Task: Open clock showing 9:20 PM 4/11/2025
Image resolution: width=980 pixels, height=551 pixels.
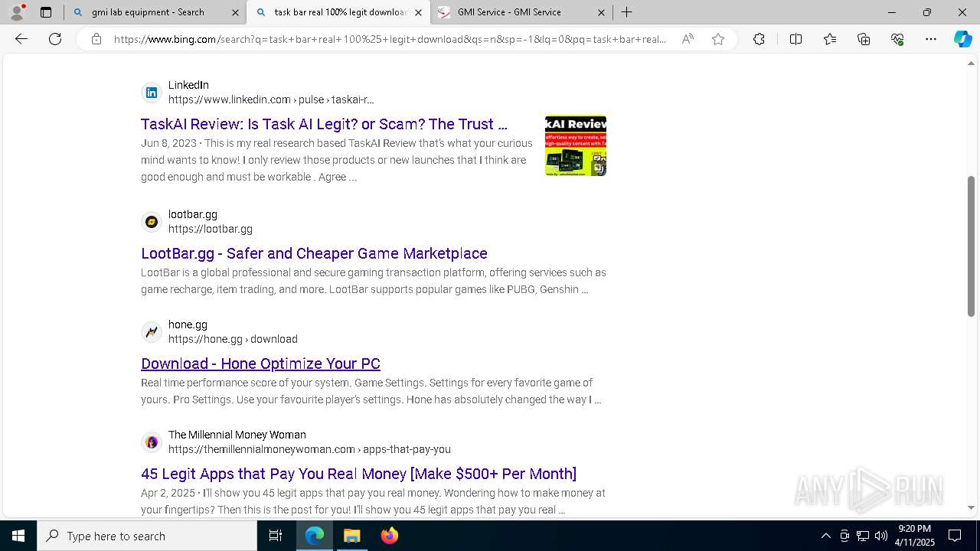Action: (914, 536)
